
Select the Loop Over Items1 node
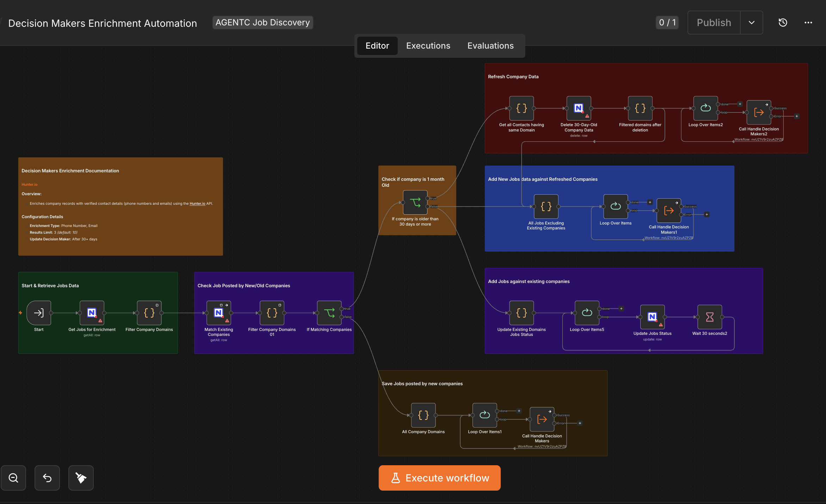coord(485,415)
